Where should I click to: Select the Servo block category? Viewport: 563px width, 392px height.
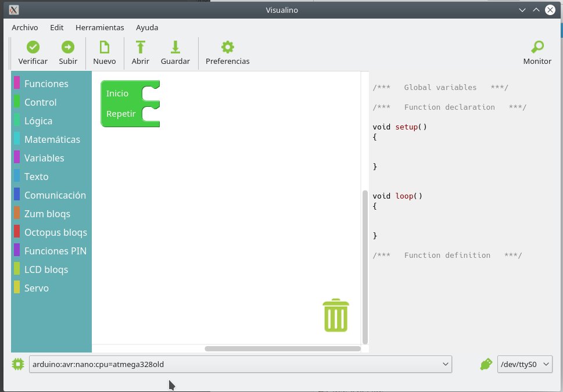point(36,288)
